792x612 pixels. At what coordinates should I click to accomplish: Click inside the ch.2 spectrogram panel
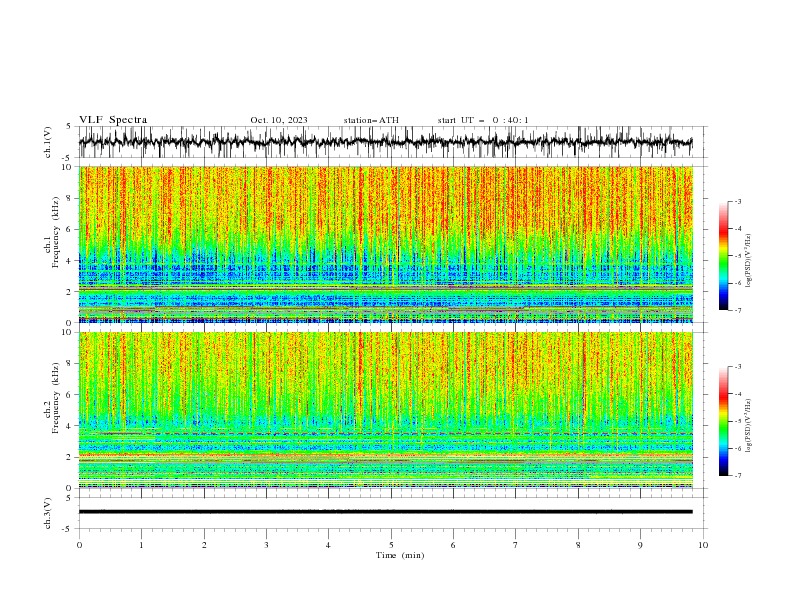coord(386,410)
